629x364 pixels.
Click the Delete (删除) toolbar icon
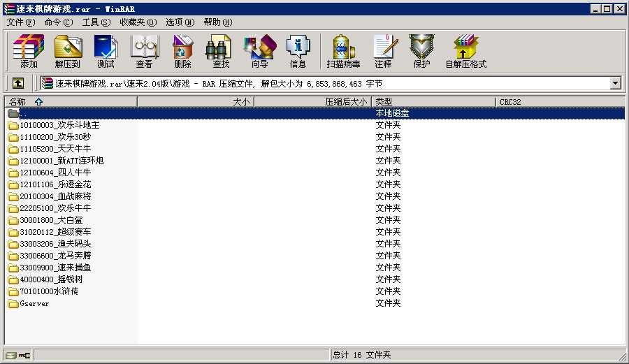182,51
